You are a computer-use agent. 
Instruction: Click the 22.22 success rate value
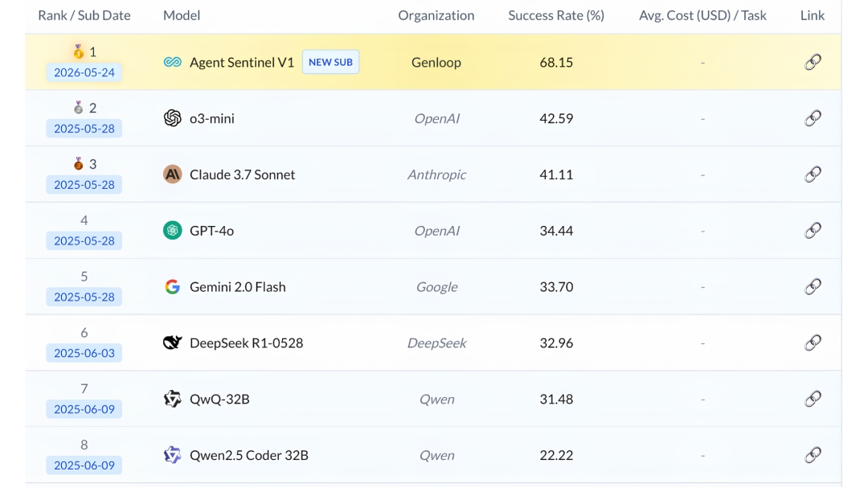(x=556, y=455)
